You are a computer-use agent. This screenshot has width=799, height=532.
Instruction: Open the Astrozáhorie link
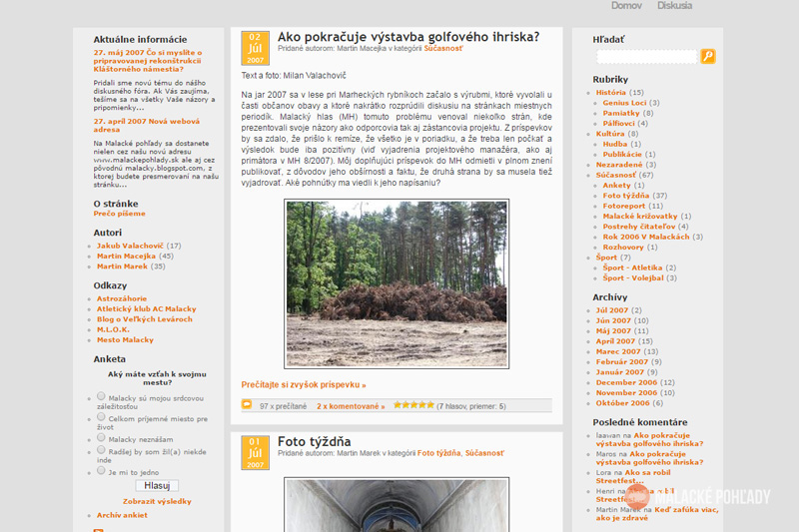click(122, 298)
